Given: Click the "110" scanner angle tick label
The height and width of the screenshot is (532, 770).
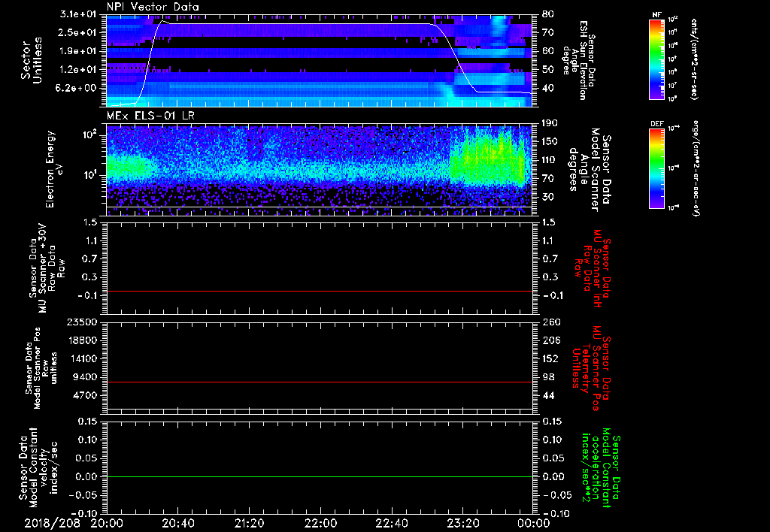Looking at the screenshot, I should coord(550,160).
